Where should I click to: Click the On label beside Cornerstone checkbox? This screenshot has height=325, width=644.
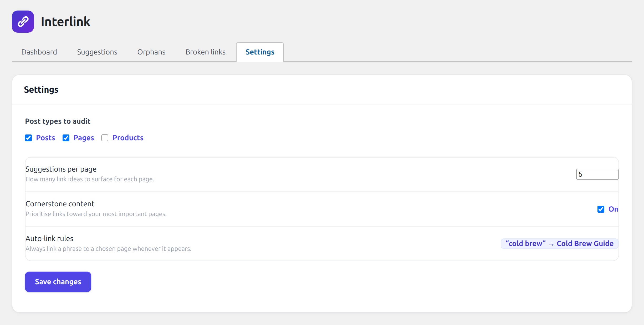(x=613, y=209)
